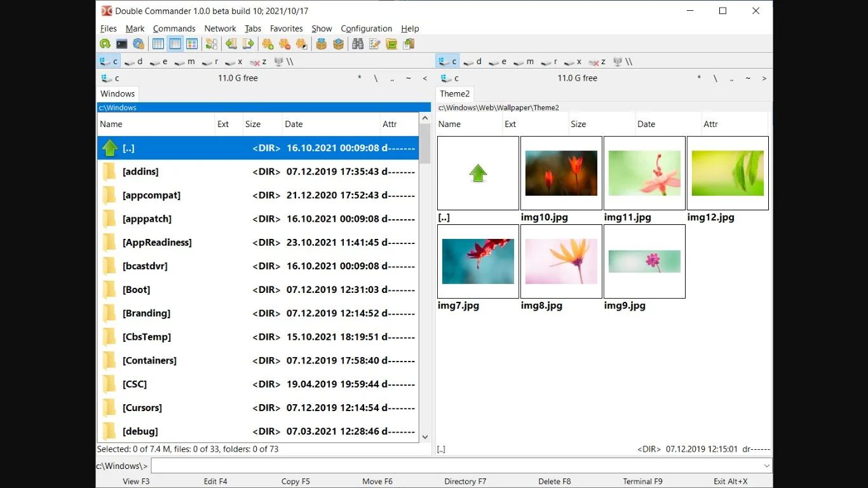Select drive m in right drive bar
This screenshot has height=488, width=868.
[524, 62]
